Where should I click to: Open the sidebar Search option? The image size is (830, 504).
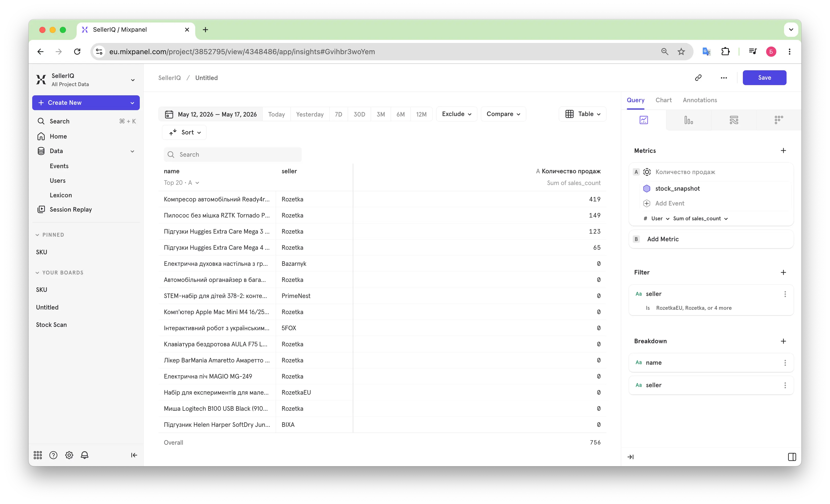pos(86,121)
